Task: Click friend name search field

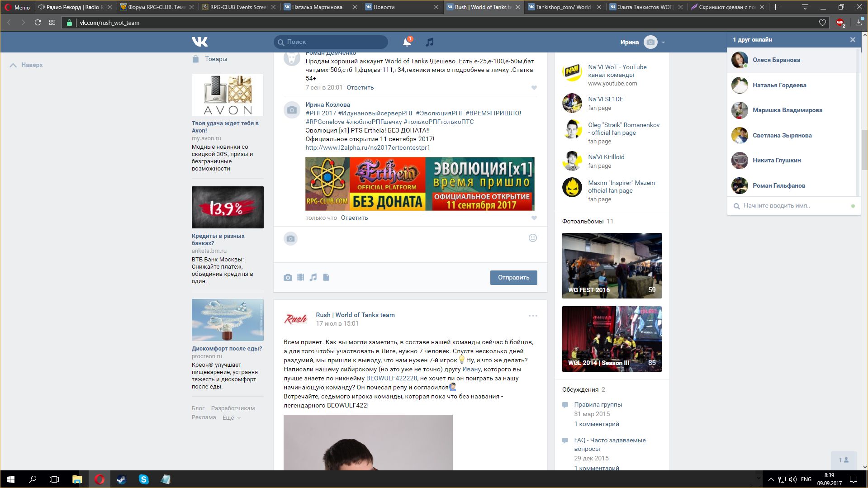Action: click(794, 206)
